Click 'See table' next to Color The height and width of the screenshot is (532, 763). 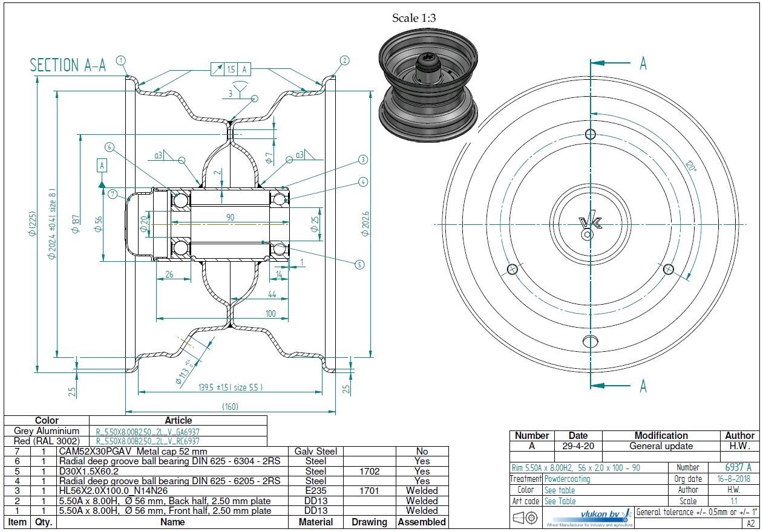pyautogui.click(x=560, y=490)
